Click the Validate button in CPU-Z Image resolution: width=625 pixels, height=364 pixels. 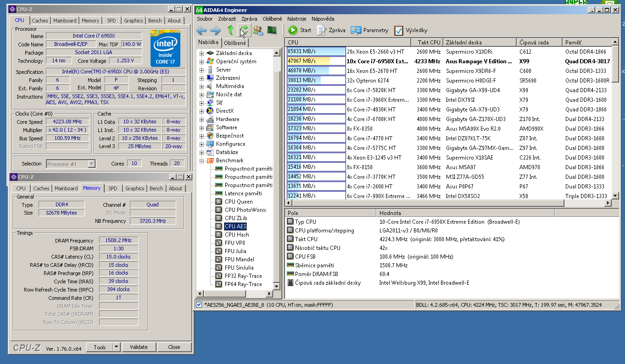[x=139, y=347]
